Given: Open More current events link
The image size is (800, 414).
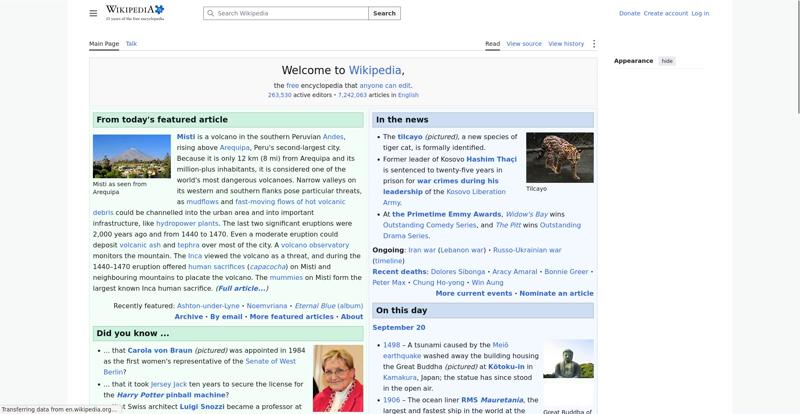Looking at the screenshot, I should 473,294.
